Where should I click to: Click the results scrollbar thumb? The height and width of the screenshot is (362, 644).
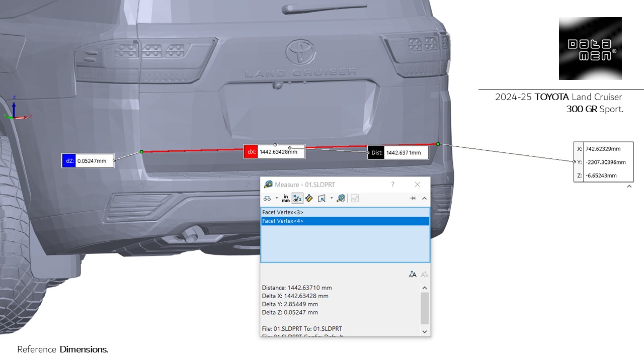point(425,308)
